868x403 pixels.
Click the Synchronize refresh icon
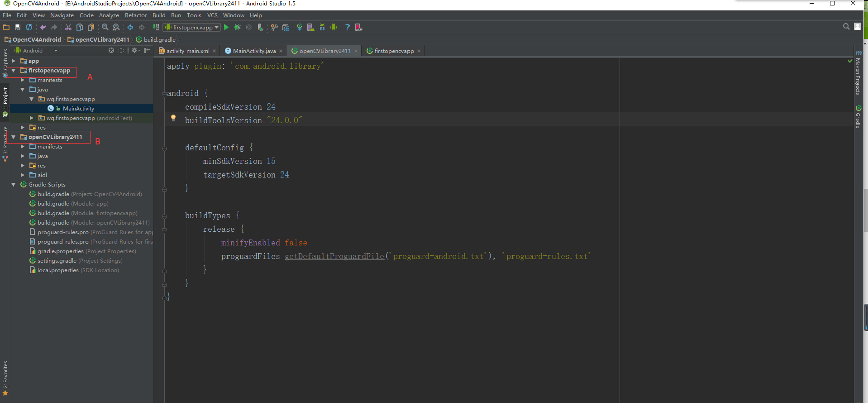(29, 27)
